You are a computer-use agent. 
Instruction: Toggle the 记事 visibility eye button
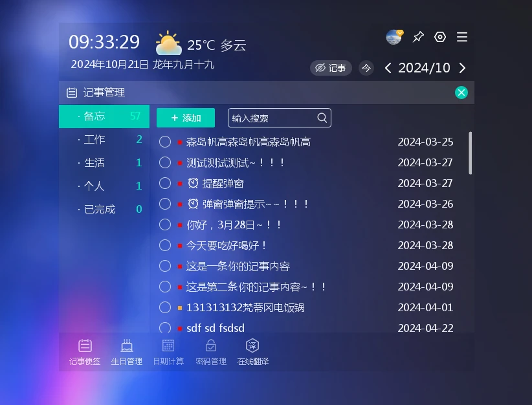pos(331,68)
